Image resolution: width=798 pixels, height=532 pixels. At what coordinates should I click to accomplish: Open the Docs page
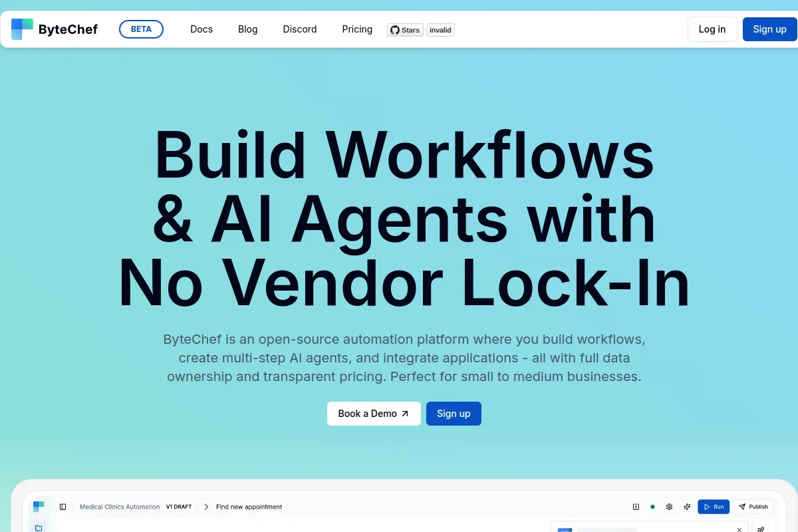pos(201,29)
